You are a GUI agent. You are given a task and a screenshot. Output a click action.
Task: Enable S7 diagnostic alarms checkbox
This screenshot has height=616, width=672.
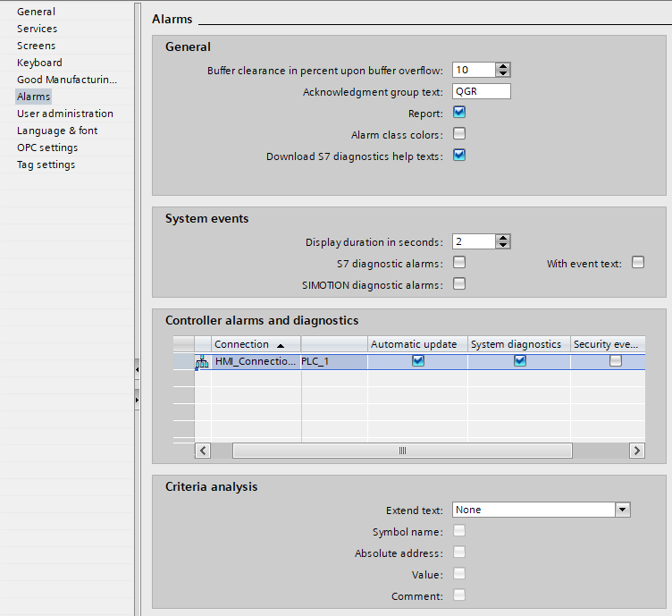pyautogui.click(x=459, y=263)
